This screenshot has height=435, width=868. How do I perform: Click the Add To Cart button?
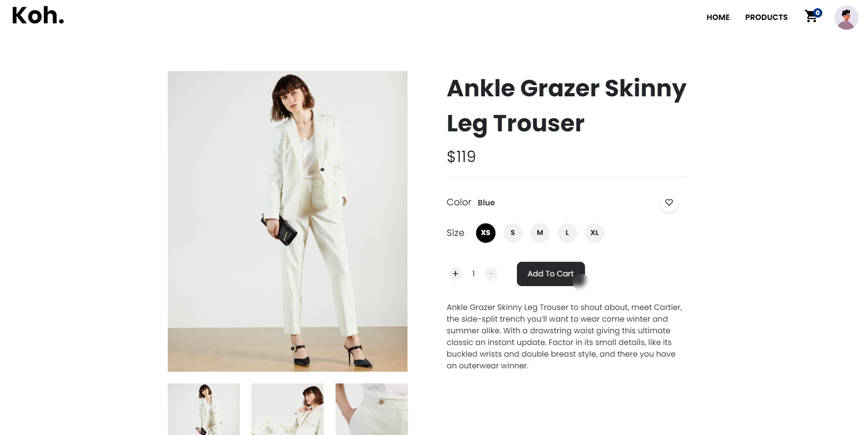(550, 273)
